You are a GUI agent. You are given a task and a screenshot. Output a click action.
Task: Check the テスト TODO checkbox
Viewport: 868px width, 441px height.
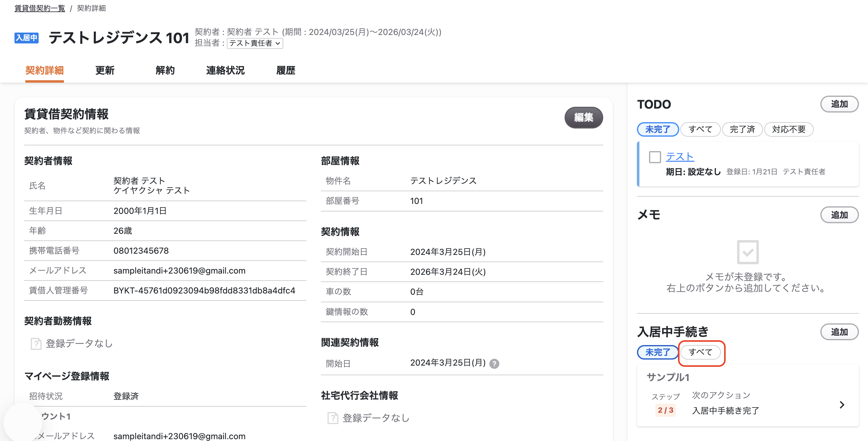(655, 157)
